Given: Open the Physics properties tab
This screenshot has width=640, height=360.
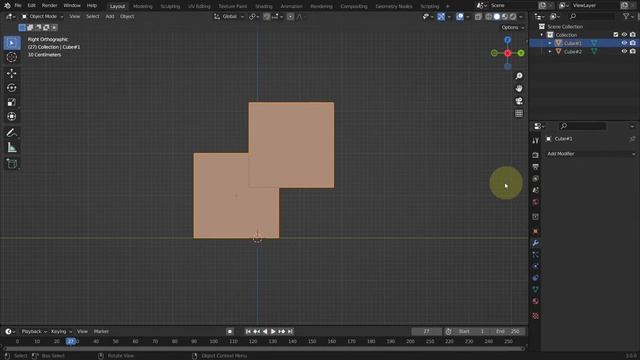Looking at the screenshot, I should click(x=536, y=266).
